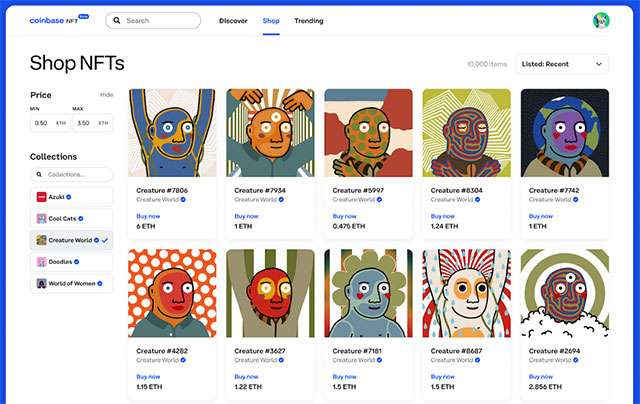Open the Listed: Recent sort dropdown
This screenshot has width=640, height=404.
coord(562,64)
